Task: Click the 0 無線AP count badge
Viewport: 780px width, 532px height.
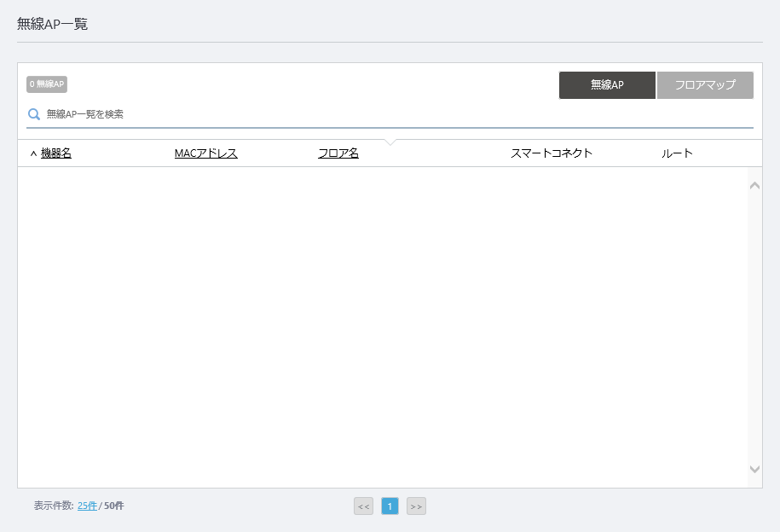Action: click(x=47, y=84)
